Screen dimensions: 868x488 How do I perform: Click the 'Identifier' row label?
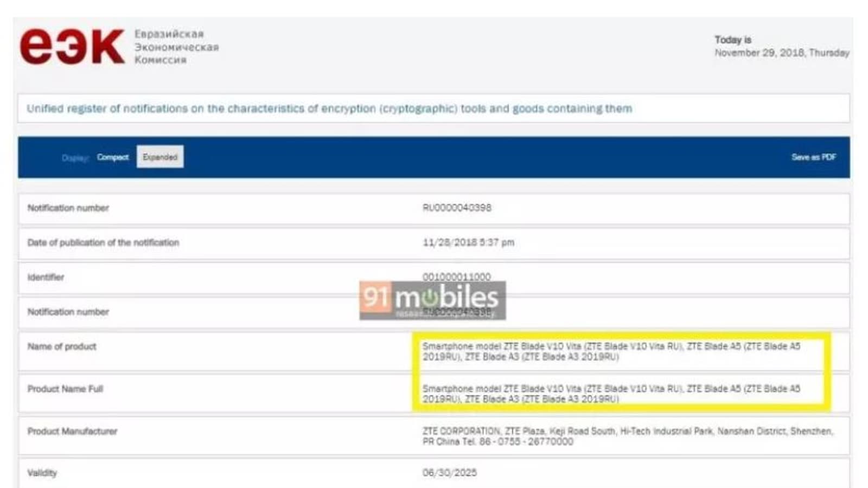point(46,277)
